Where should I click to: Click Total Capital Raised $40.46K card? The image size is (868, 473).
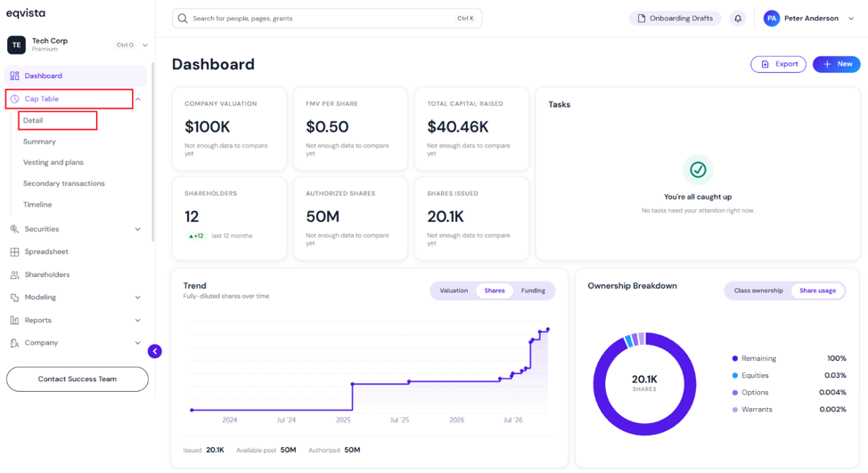pos(471,128)
